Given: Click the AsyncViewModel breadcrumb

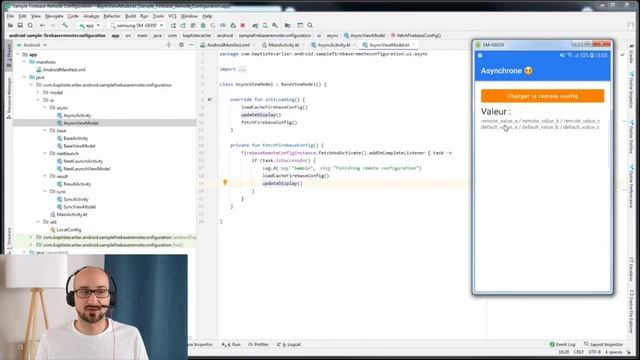Looking at the screenshot, I should (364, 36).
